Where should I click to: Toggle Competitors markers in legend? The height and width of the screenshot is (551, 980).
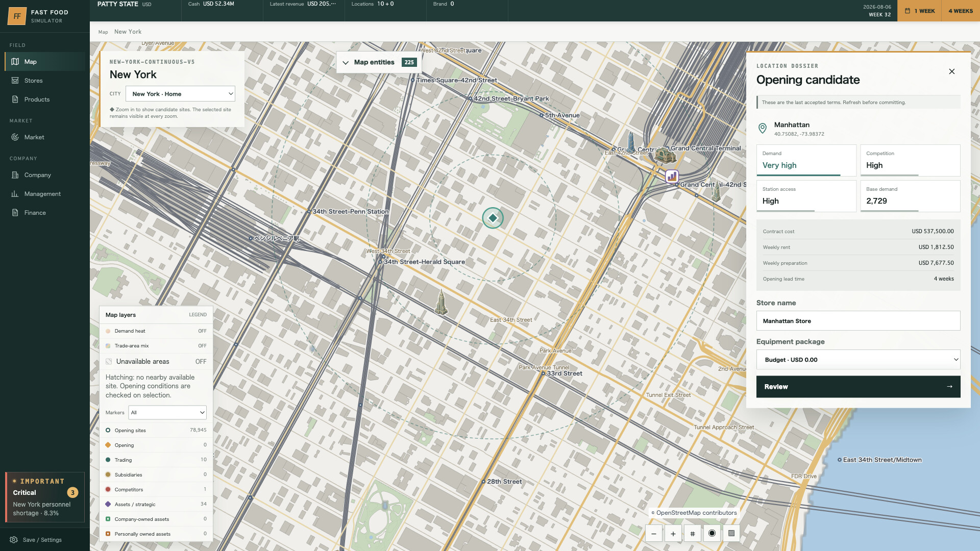(156, 489)
